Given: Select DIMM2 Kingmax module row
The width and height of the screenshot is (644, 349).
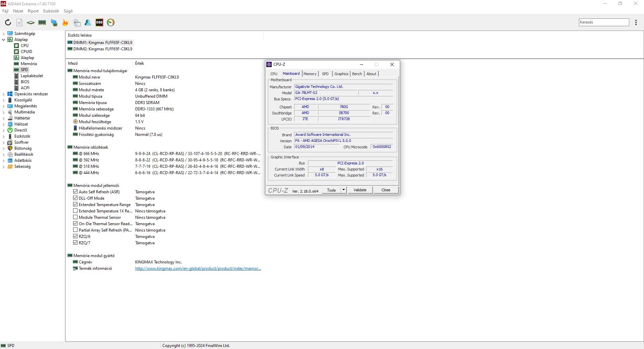Looking at the screenshot, I should pos(100,49).
